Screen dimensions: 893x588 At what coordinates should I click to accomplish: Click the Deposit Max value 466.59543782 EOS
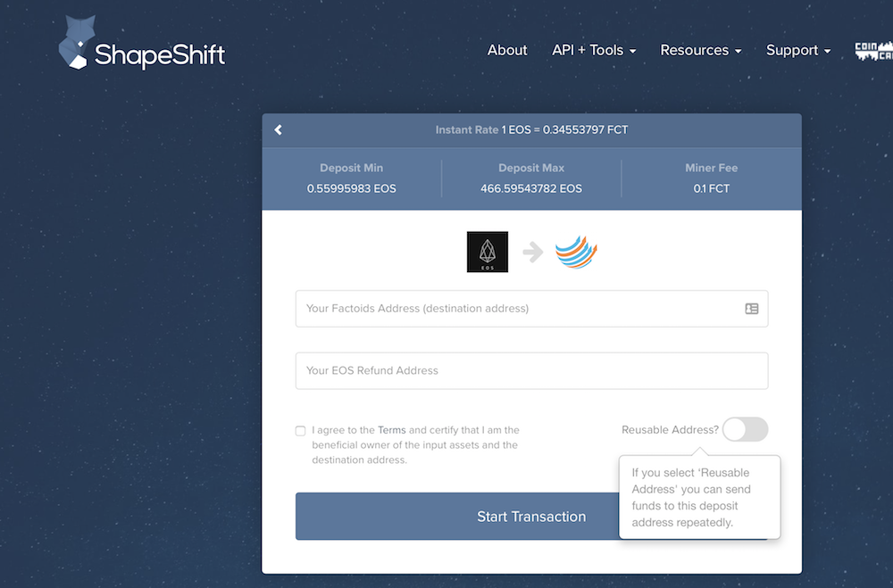[x=531, y=188]
